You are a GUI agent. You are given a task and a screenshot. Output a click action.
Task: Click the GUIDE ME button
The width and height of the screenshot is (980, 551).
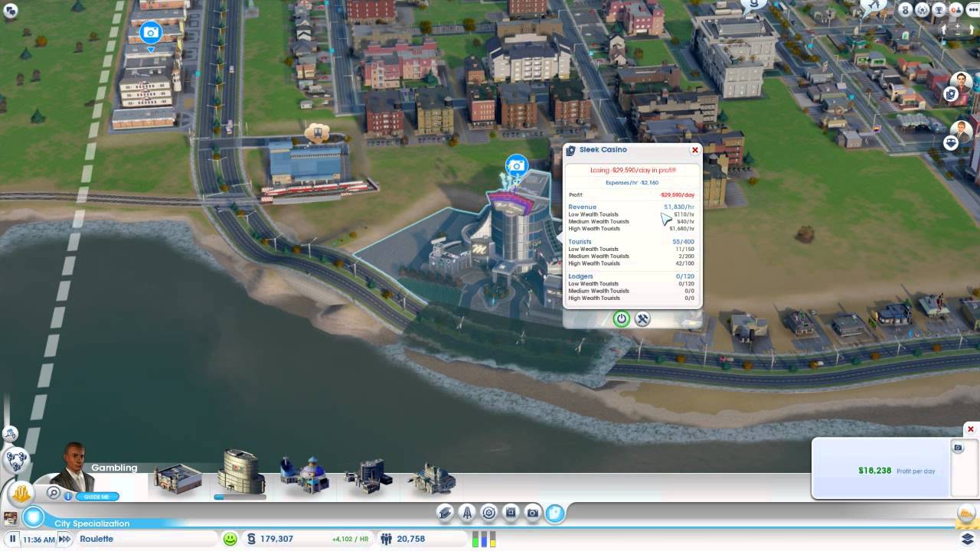point(97,497)
